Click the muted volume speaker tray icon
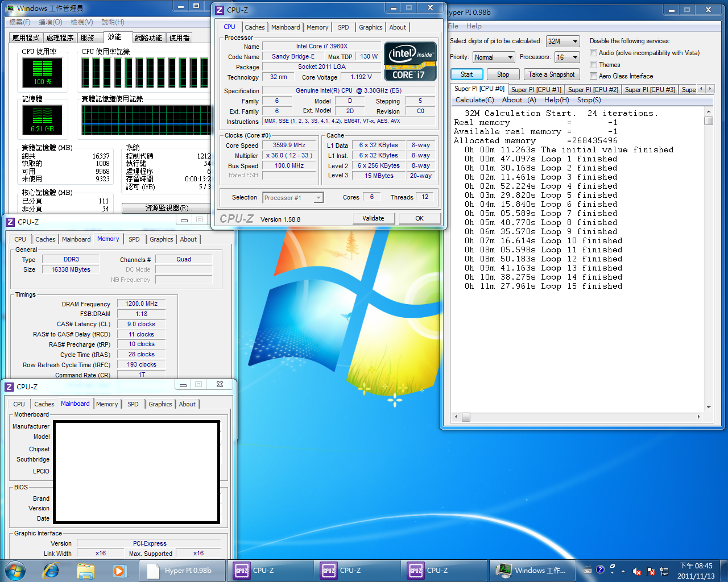This screenshot has height=582, width=728. pyautogui.click(x=637, y=571)
